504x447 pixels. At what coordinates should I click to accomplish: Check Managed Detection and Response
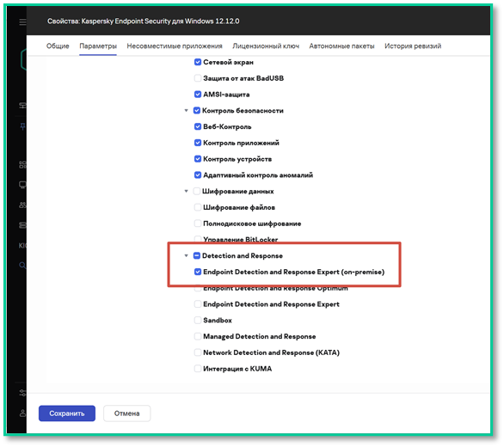[x=198, y=336]
